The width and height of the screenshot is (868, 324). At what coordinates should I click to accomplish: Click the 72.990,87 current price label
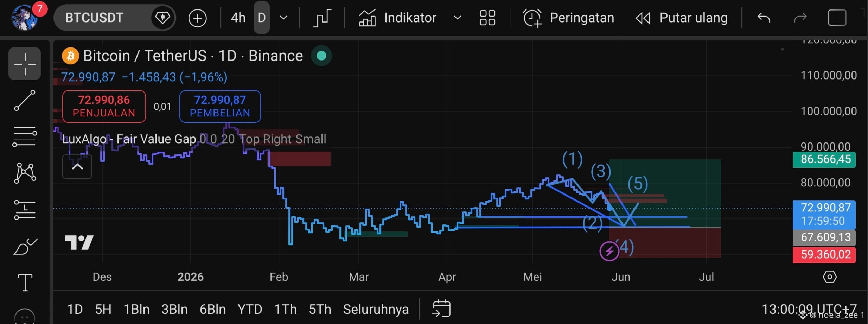click(x=824, y=214)
